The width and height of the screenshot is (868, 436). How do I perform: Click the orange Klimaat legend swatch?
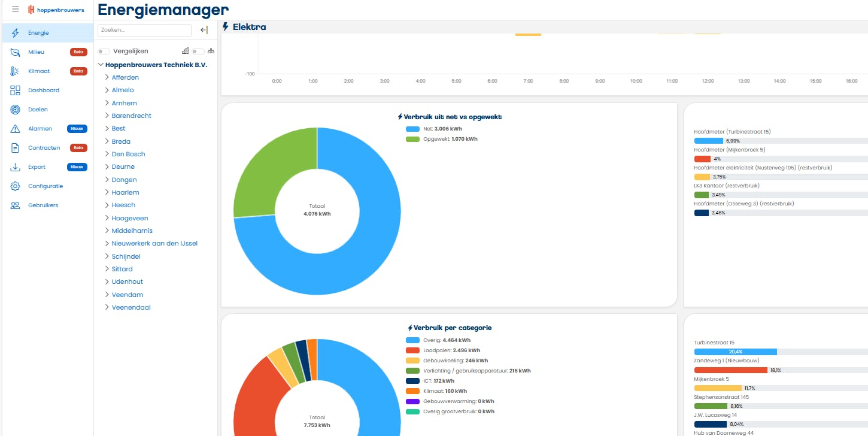pyautogui.click(x=413, y=391)
